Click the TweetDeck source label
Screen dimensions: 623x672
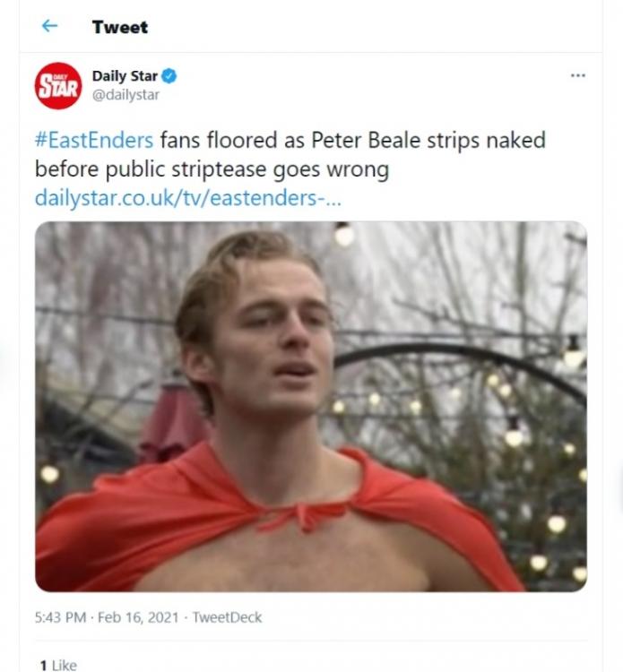pyautogui.click(x=227, y=617)
